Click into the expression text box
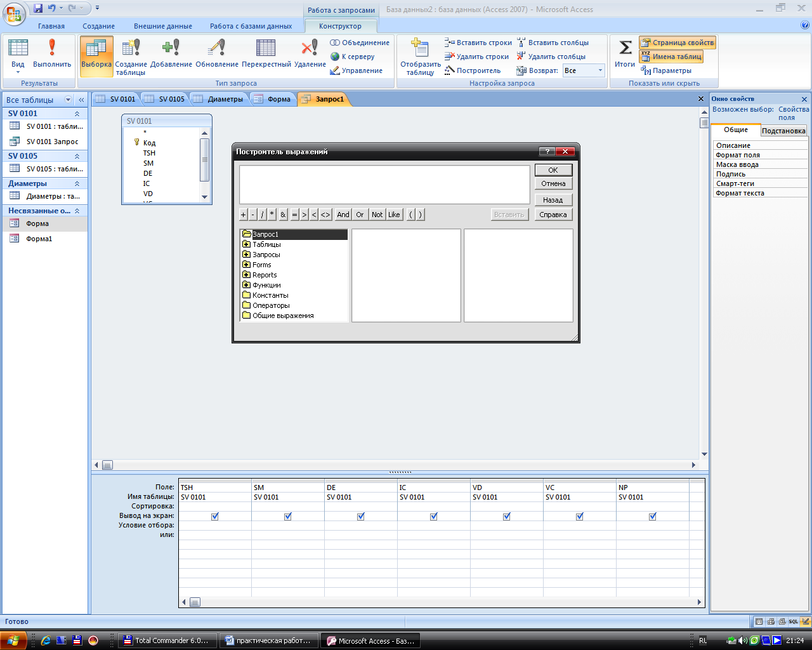This screenshot has height=650, width=812. pyautogui.click(x=384, y=185)
